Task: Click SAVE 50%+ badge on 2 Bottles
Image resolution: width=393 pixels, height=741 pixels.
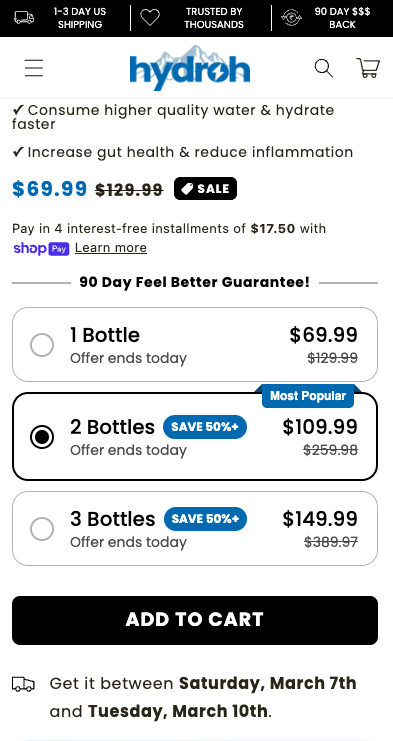Action: [x=205, y=427]
